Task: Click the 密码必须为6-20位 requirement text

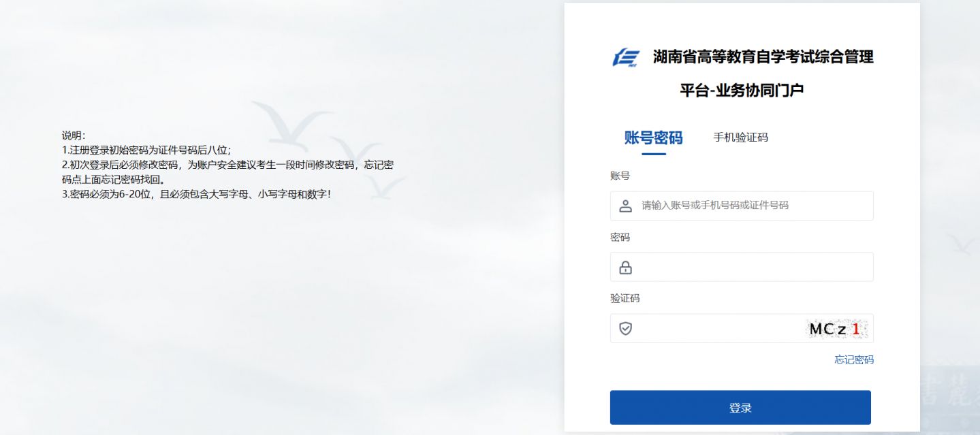Action: (x=196, y=195)
